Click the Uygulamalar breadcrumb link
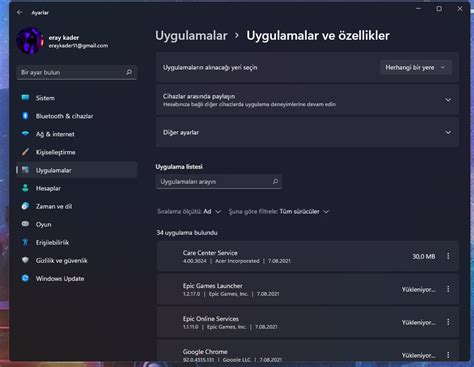474x367 pixels. 191,36
